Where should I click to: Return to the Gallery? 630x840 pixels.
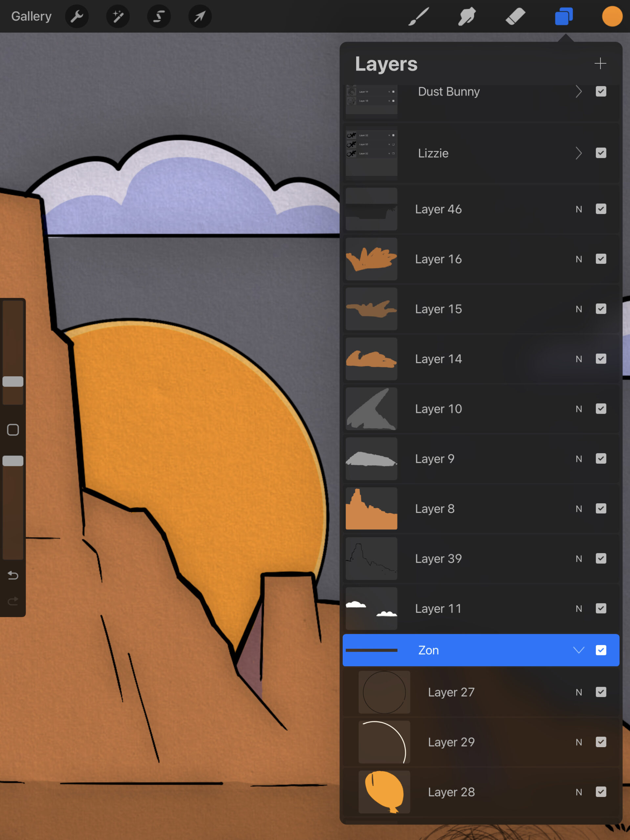click(31, 16)
